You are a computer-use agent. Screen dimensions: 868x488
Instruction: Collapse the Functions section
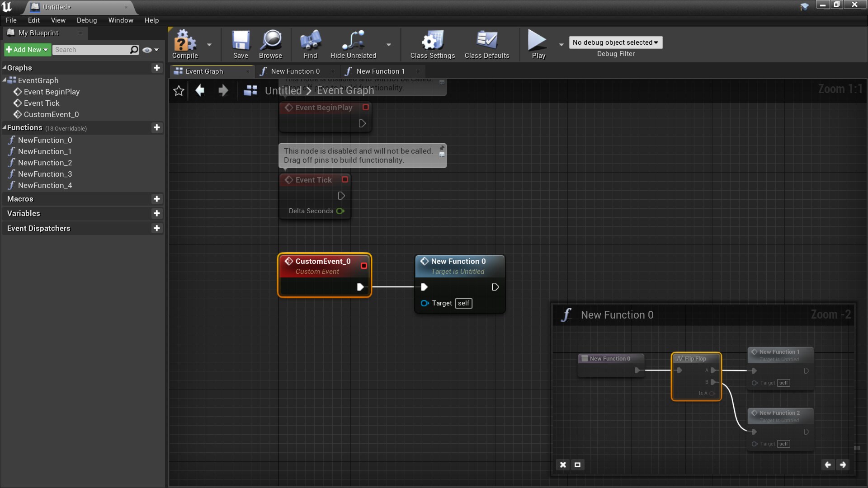(x=4, y=127)
